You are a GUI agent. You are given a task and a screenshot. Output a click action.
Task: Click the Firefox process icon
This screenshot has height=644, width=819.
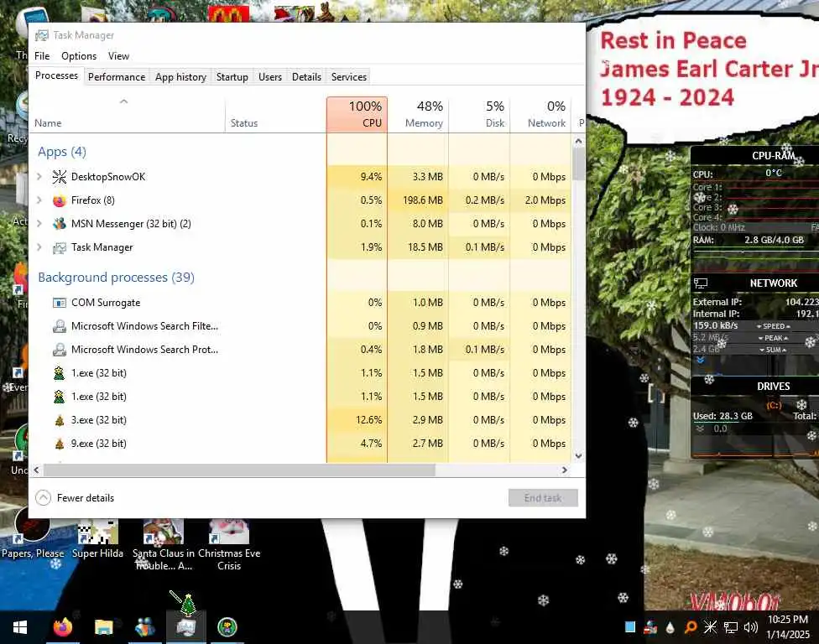pyautogui.click(x=60, y=200)
